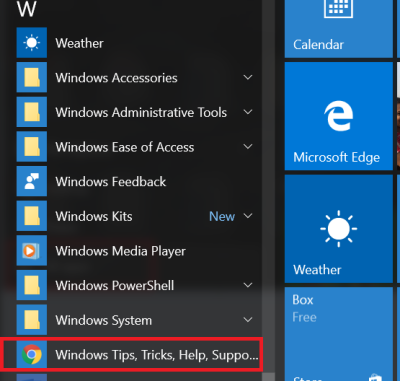Click the 'Windows Administrative Tools' label
This screenshot has width=400, height=381.
click(x=141, y=113)
